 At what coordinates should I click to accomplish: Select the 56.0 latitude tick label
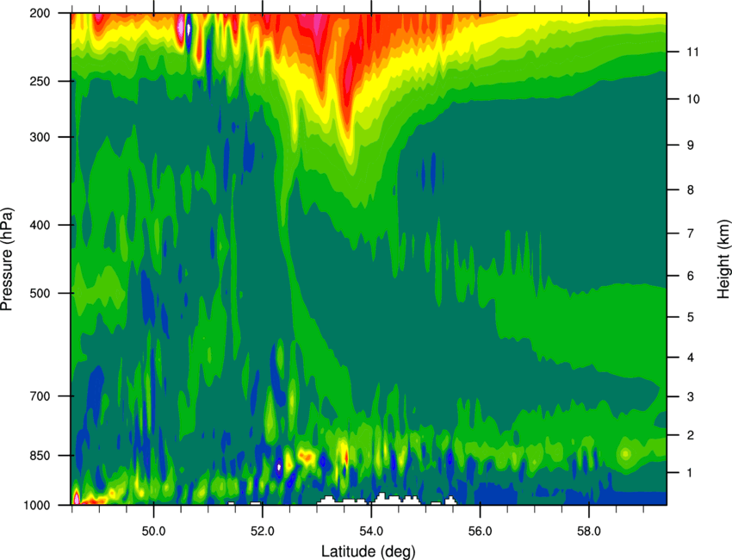coord(480,532)
